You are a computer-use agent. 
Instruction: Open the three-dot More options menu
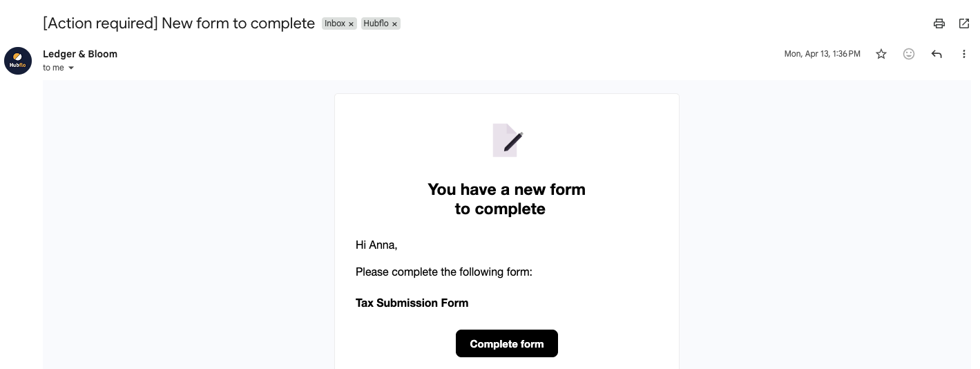964,54
